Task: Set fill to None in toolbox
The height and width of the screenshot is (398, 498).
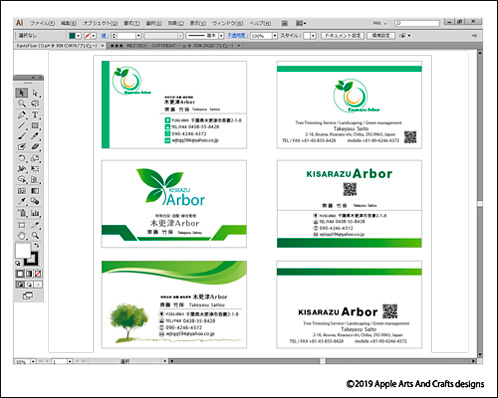Action: [x=38, y=274]
